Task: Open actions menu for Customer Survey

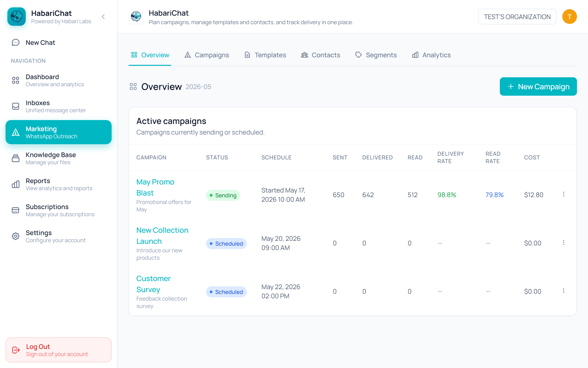Action: coord(563,291)
